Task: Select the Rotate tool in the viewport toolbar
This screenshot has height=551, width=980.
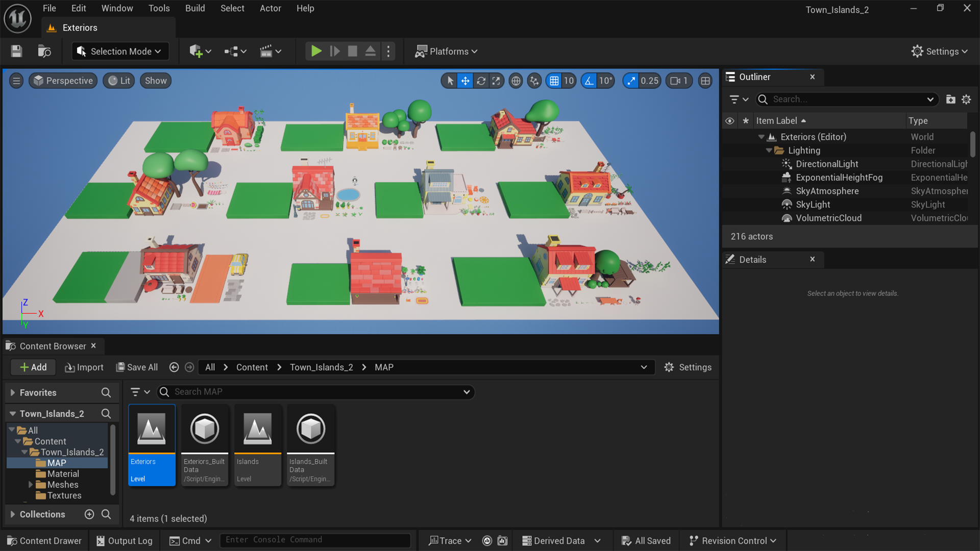Action: coord(481,81)
